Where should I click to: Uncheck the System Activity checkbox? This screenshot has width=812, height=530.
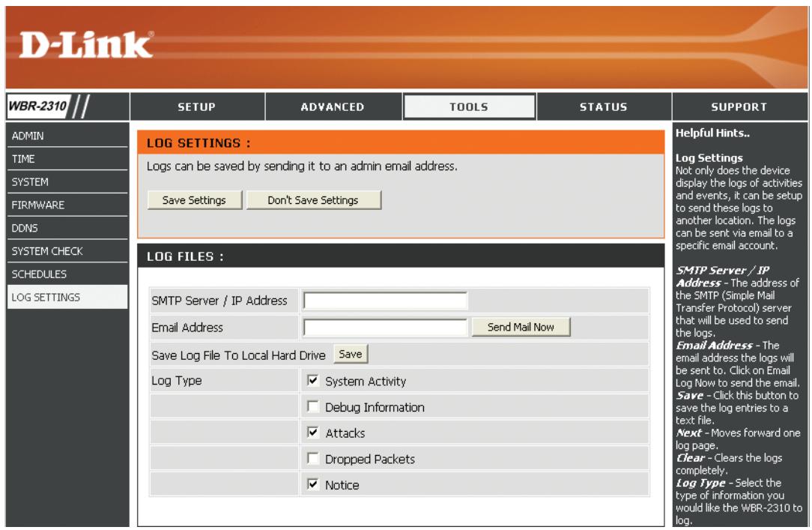coord(313,380)
